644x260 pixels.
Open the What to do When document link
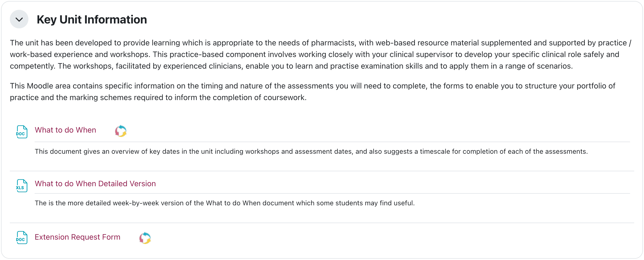point(65,130)
